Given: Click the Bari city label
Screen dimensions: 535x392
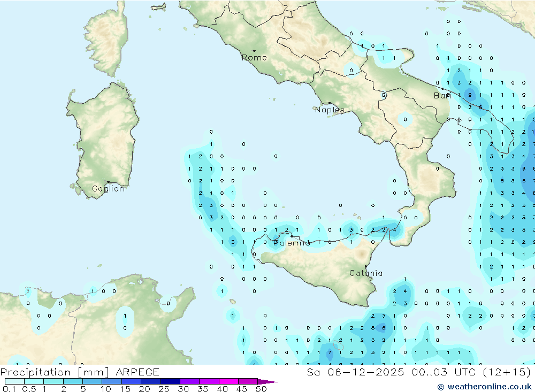Looking at the screenshot, I should (x=442, y=96).
